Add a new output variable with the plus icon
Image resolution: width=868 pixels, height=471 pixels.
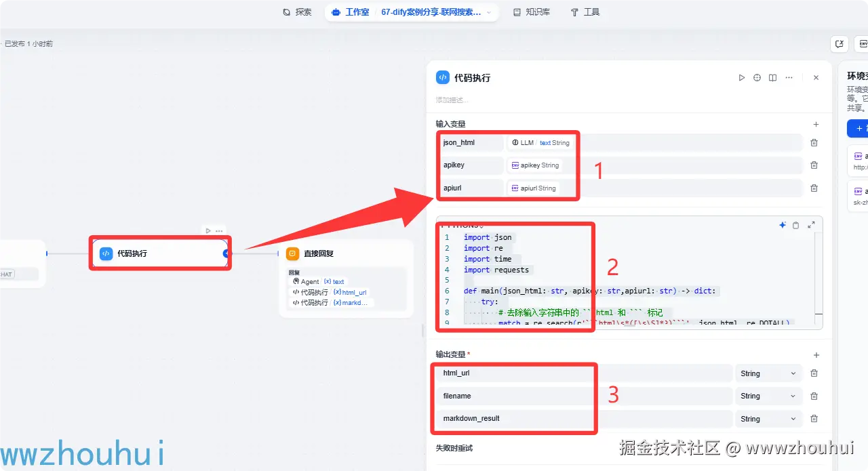click(x=816, y=355)
